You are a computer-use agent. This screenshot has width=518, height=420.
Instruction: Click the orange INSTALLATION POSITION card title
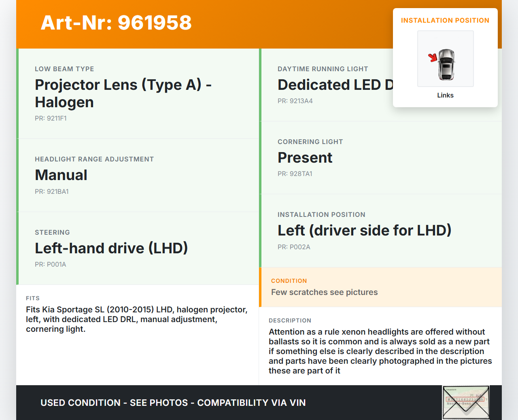[x=445, y=21]
